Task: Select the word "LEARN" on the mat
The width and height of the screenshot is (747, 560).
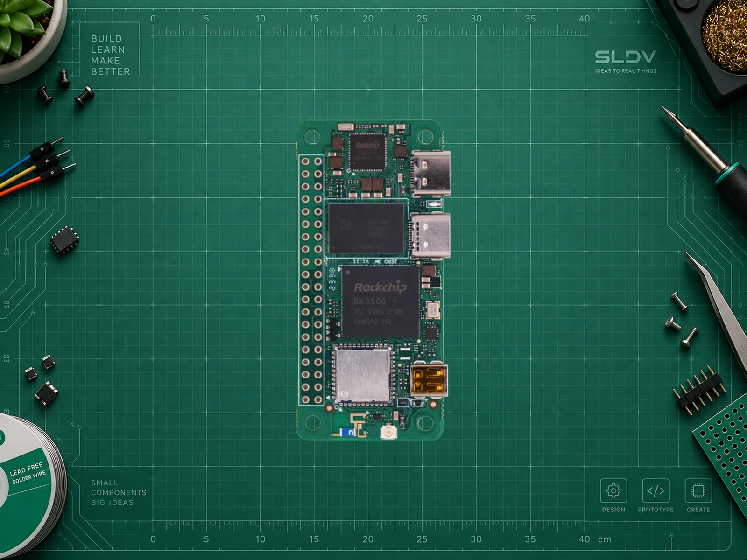Action: [108, 49]
